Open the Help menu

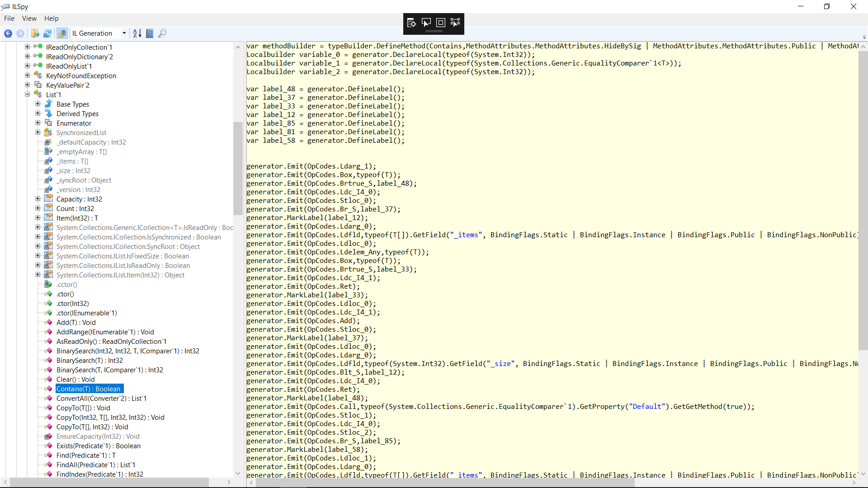[52, 19]
